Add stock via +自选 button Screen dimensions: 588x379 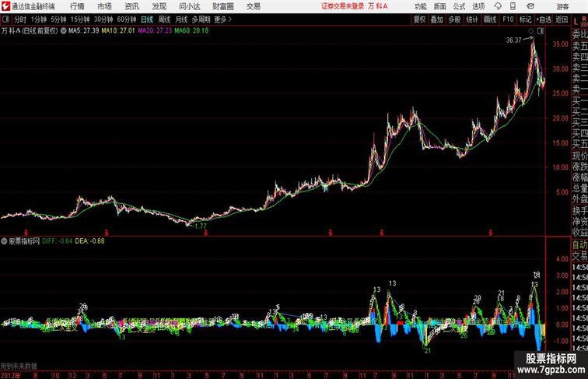coord(544,19)
